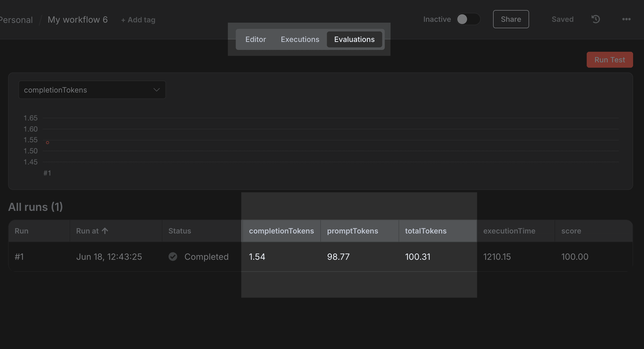Open the completionTokens metric dropdown
The image size is (644, 349).
coord(92,90)
